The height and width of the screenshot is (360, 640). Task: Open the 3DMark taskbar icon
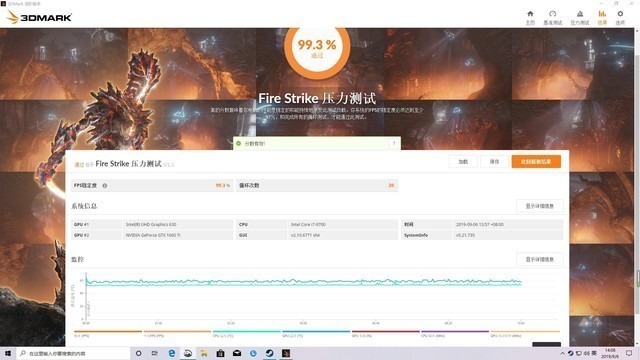(286, 353)
